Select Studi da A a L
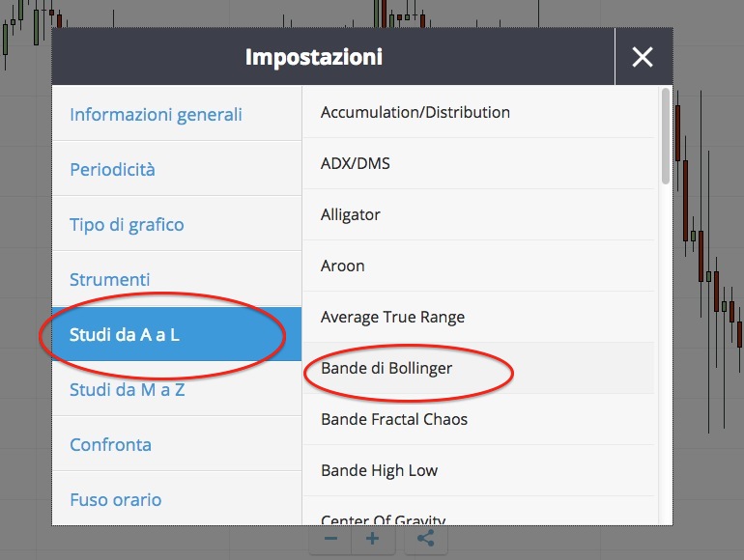Screen dimensions: 744x560 pos(177,334)
